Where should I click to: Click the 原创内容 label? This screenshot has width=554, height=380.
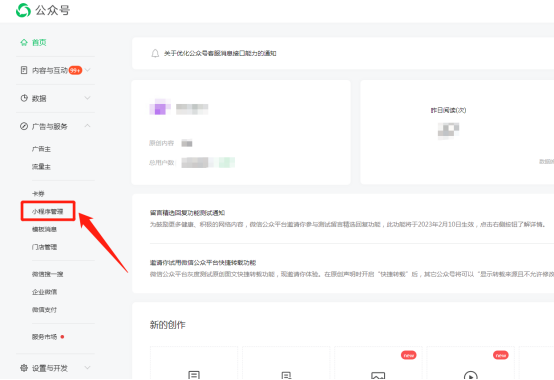click(161, 143)
